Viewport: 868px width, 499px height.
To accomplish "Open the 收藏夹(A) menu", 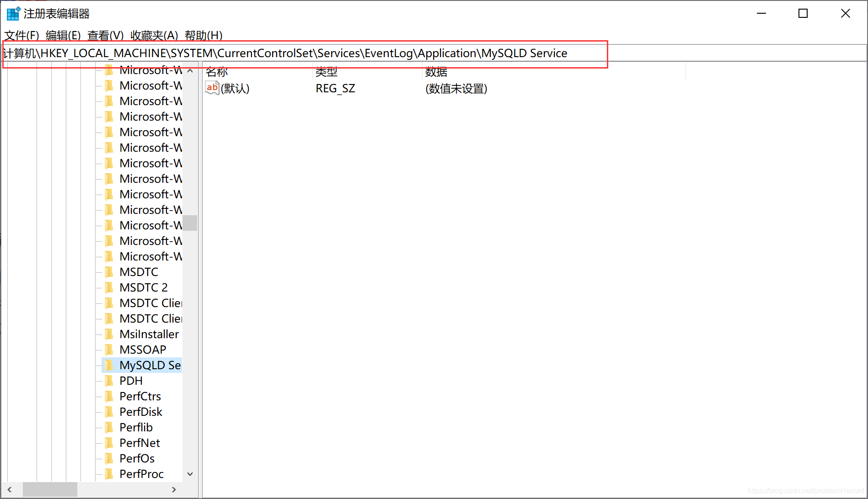I will tap(154, 36).
